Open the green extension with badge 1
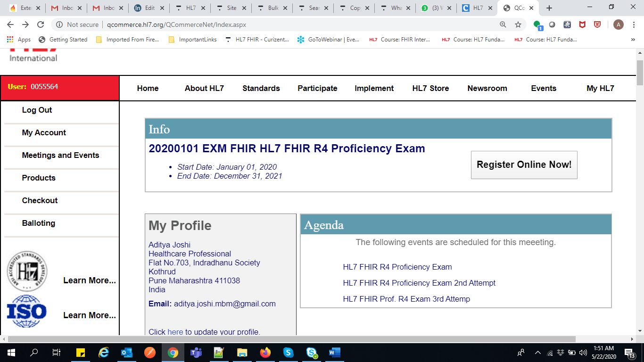 point(537,25)
